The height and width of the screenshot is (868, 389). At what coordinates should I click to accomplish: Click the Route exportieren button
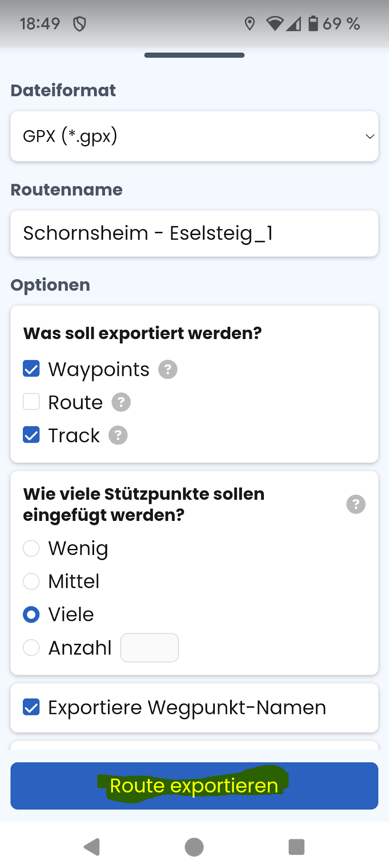coord(194,786)
